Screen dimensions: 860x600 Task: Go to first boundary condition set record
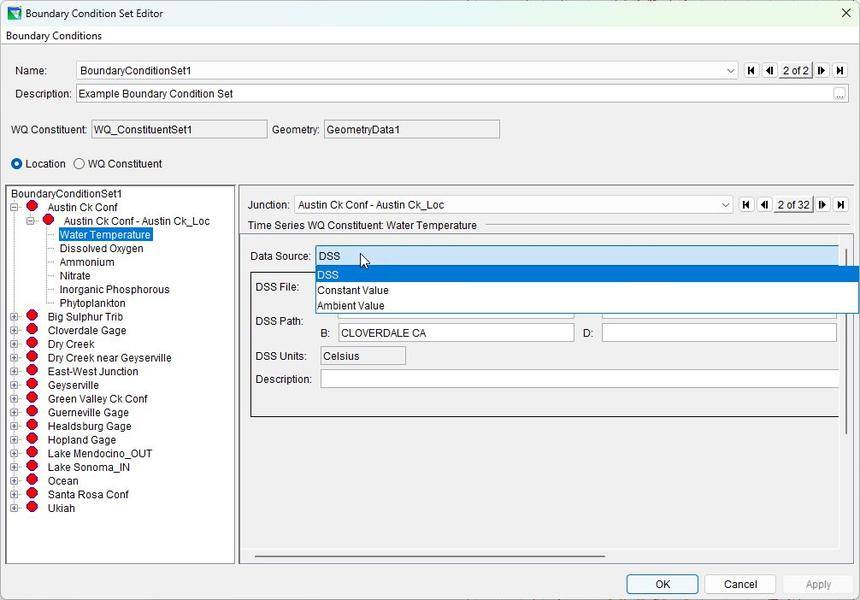pos(751,70)
